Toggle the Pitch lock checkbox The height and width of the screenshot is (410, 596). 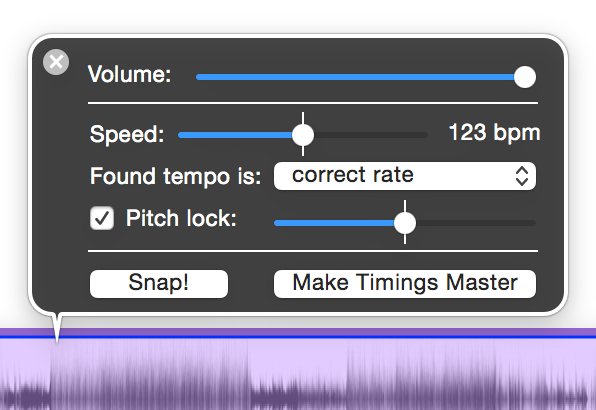click(102, 218)
